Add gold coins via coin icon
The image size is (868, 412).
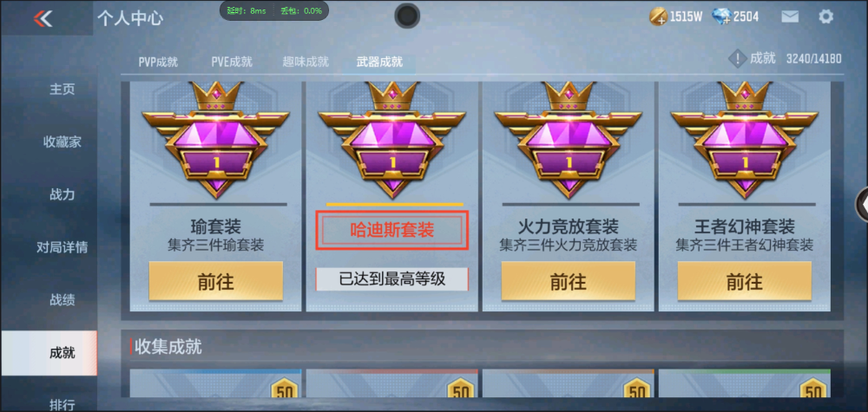[x=658, y=17]
